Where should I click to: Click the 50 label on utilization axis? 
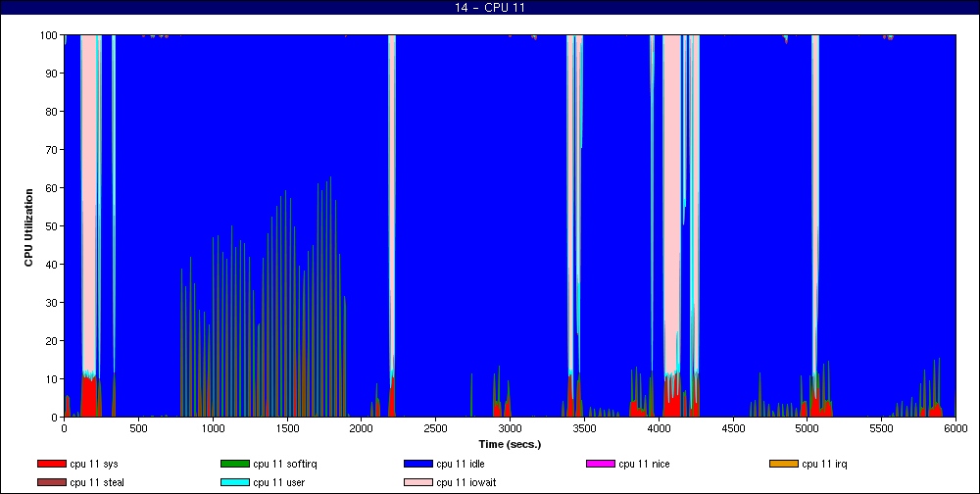53,225
